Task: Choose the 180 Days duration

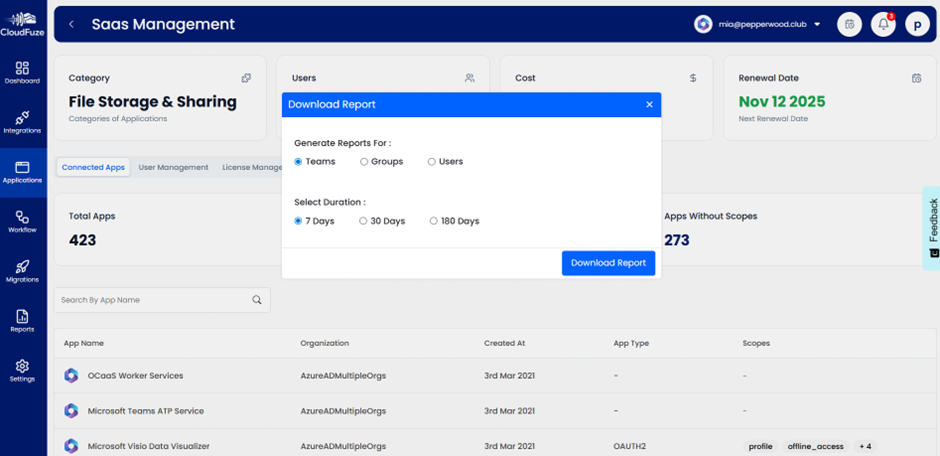Action: point(433,221)
